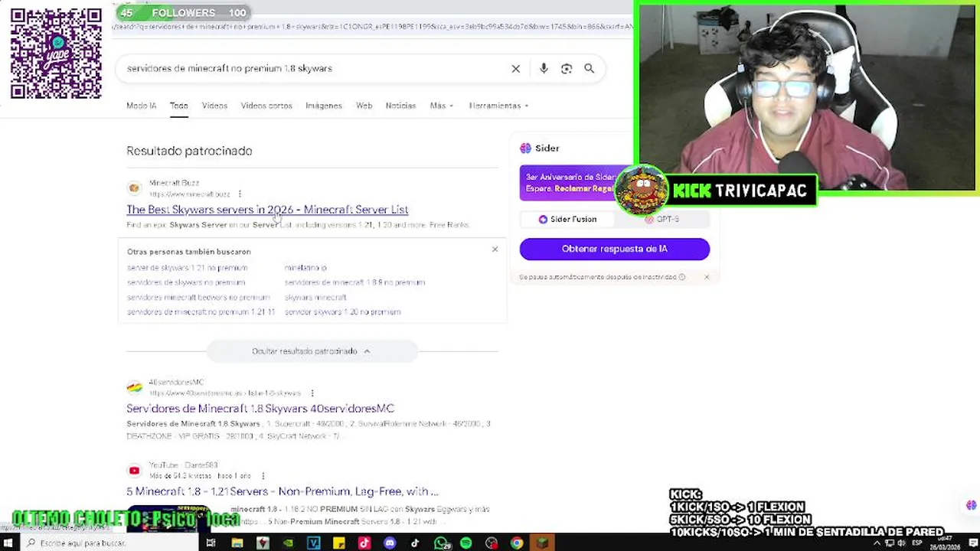Screen dimensions: 980x551
Task: Select the 'Todo' results tab
Action: (178, 106)
